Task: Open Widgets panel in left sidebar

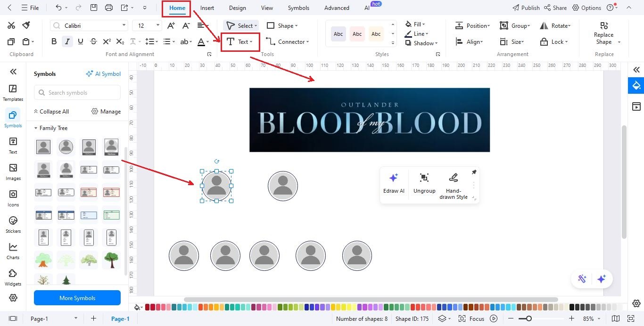Action: click(13, 277)
